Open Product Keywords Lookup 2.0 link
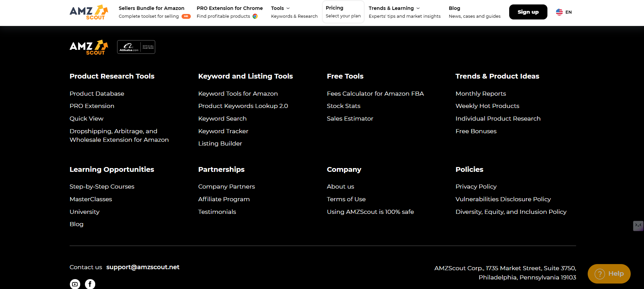Screen dimensions: 644x289 (243, 106)
